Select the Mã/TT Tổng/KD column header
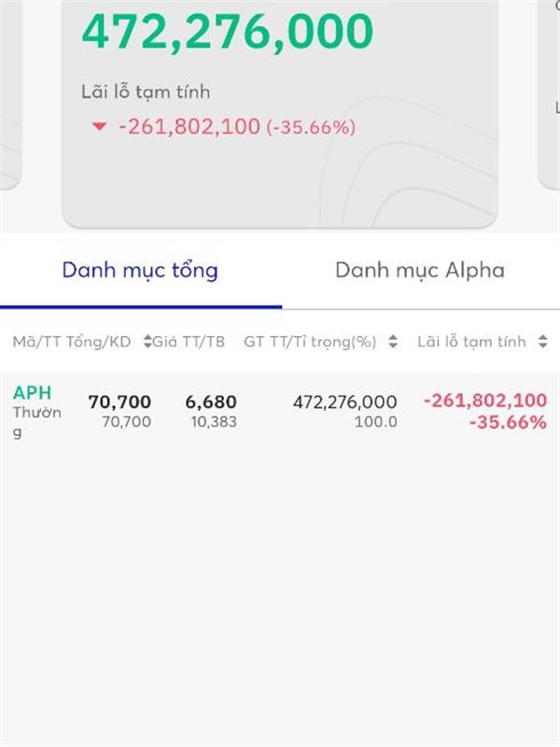This screenshot has height=747, width=560. pyautogui.click(x=72, y=342)
